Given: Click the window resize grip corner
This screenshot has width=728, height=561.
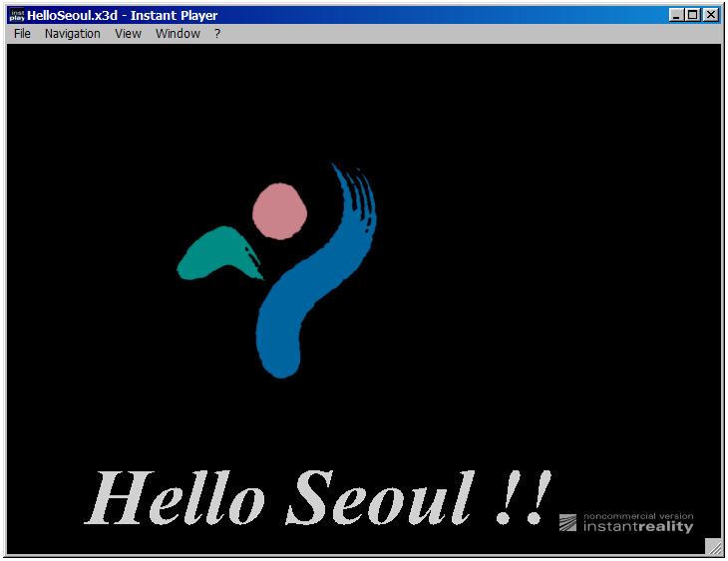Looking at the screenshot, I should tap(713, 546).
